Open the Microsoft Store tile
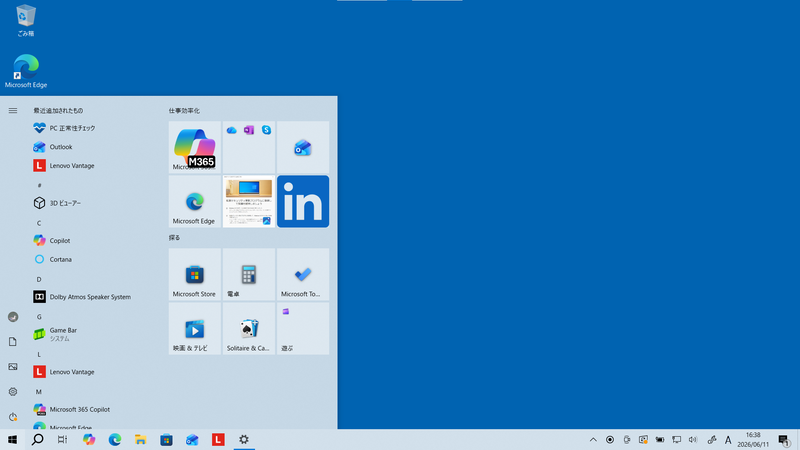This screenshot has height=450, width=800. tap(194, 274)
